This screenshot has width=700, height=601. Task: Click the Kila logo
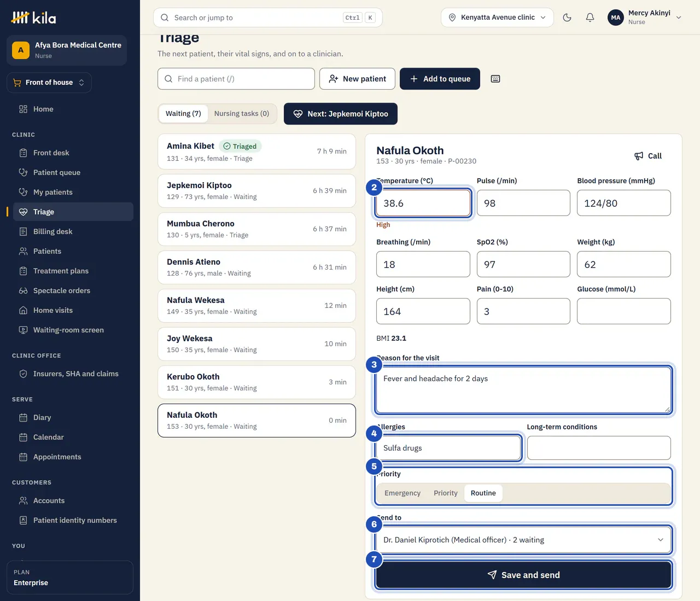point(34,17)
